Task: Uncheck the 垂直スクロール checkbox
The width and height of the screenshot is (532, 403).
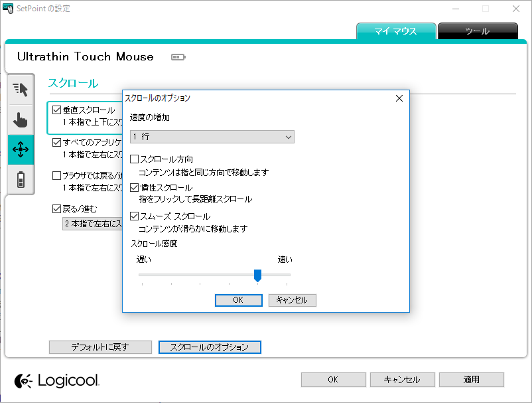Action: coord(56,109)
